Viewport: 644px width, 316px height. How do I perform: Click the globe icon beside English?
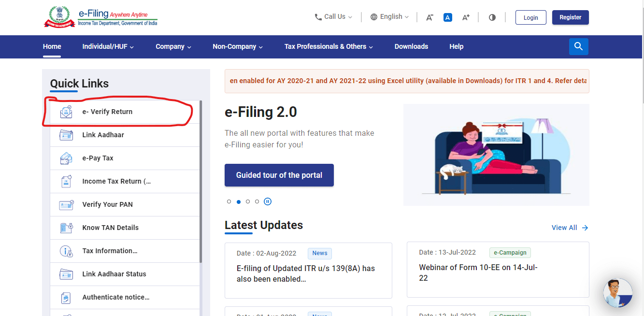[374, 17]
